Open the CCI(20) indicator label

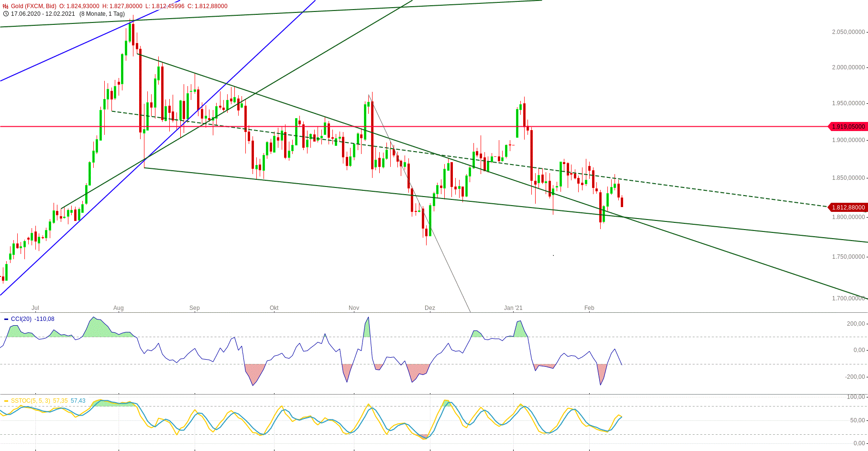(x=21, y=319)
